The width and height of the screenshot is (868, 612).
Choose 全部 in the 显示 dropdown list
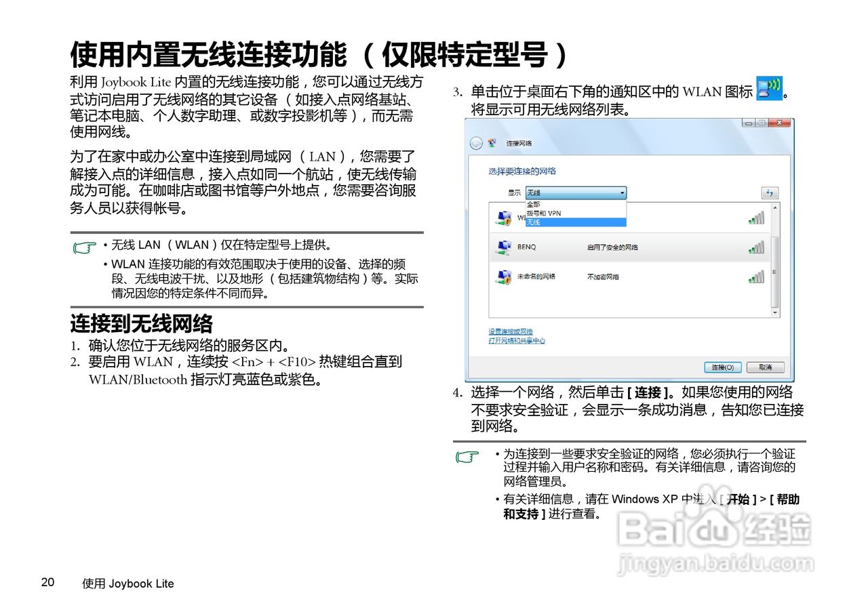point(576,204)
